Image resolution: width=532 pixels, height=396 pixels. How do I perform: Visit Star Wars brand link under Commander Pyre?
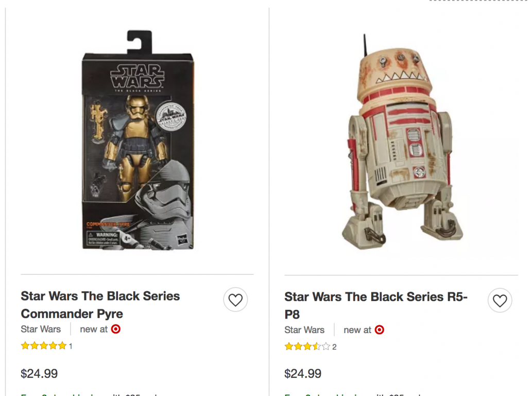(41, 329)
